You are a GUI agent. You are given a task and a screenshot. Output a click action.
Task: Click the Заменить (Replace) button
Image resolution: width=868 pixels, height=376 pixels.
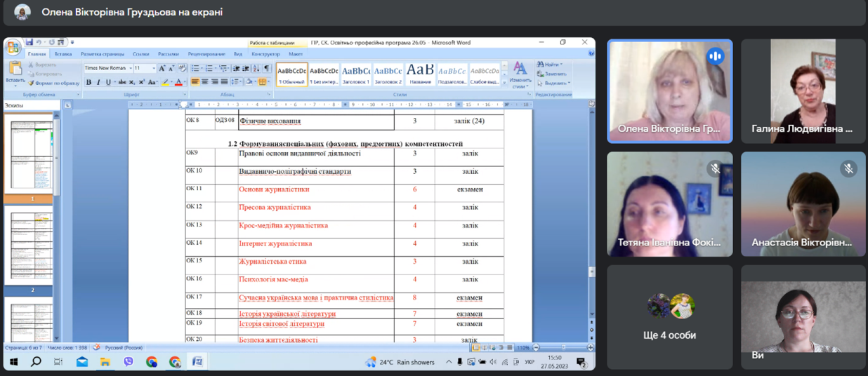[552, 74]
